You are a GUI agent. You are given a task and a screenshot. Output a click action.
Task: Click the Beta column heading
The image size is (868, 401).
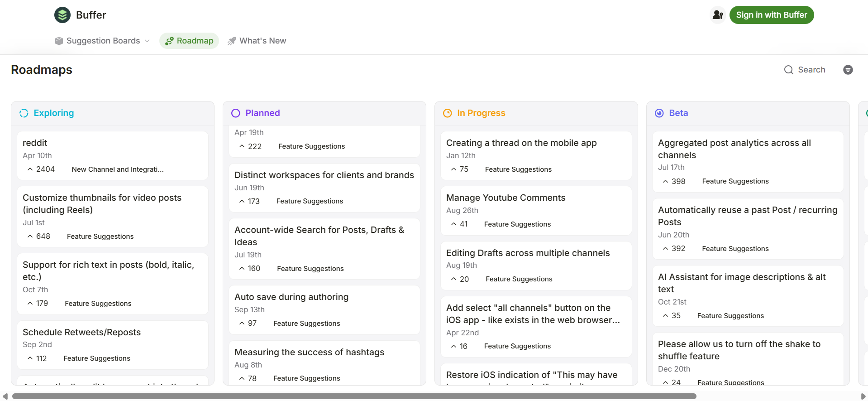678,113
